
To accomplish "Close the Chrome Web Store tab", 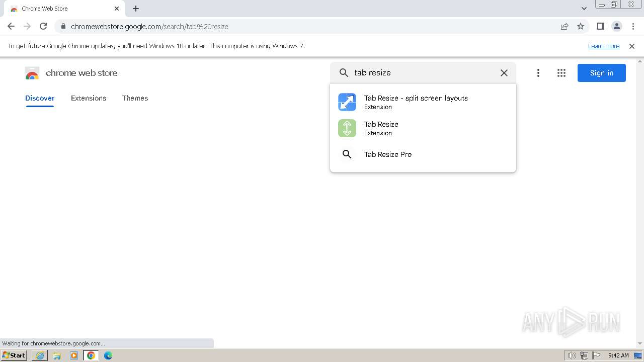I will tap(117, 9).
